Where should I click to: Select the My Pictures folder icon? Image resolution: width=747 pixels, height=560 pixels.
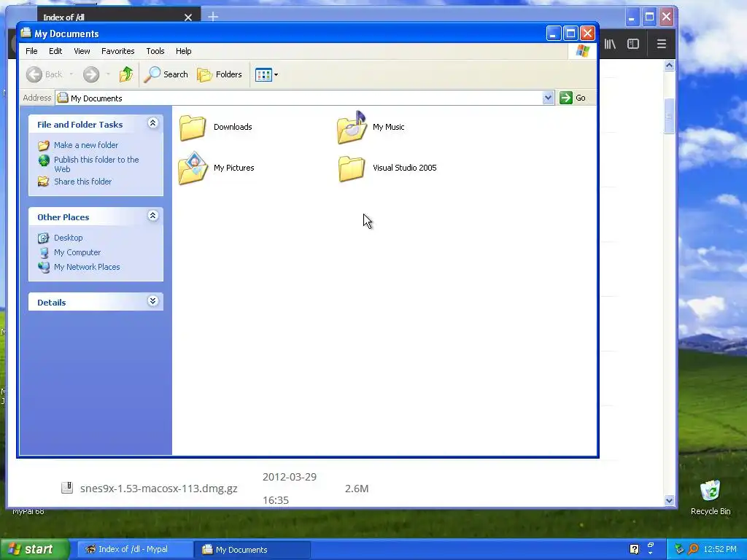click(x=193, y=168)
